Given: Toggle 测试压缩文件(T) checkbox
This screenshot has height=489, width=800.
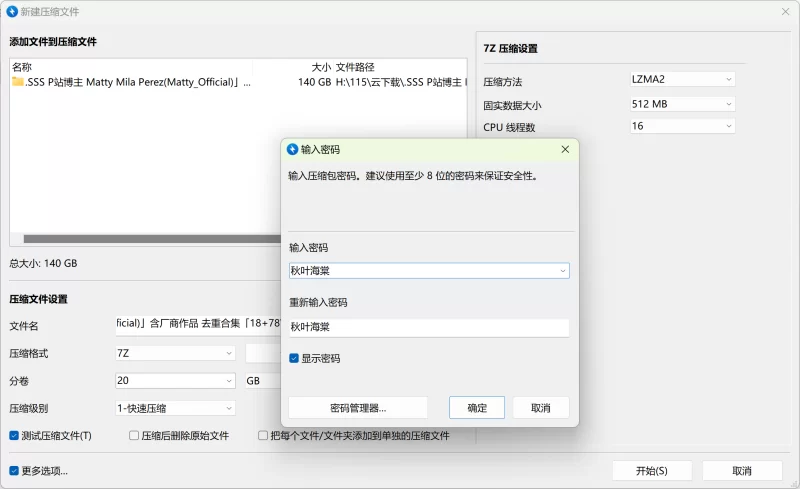Looking at the screenshot, I should point(14,435).
